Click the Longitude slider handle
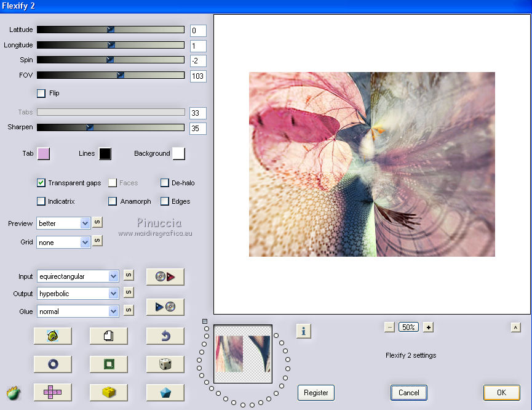The width and height of the screenshot is (532, 410). tap(111, 44)
